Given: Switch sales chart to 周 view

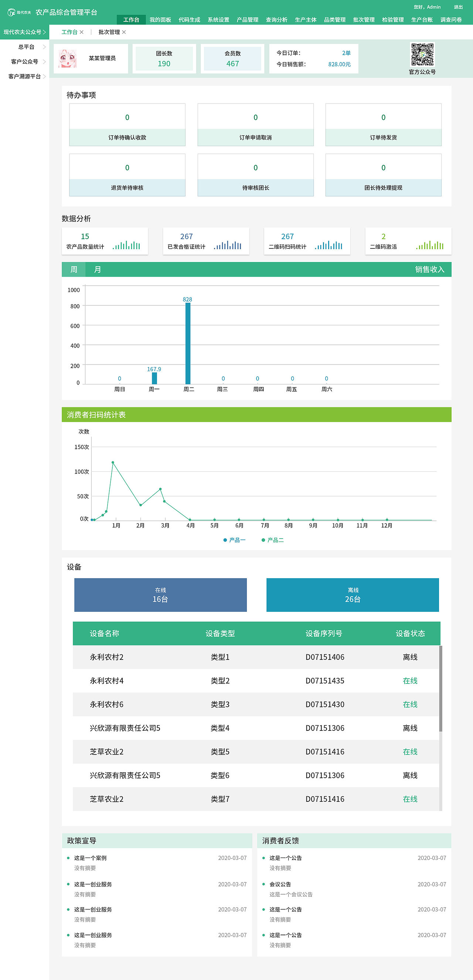Looking at the screenshot, I should (74, 269).
